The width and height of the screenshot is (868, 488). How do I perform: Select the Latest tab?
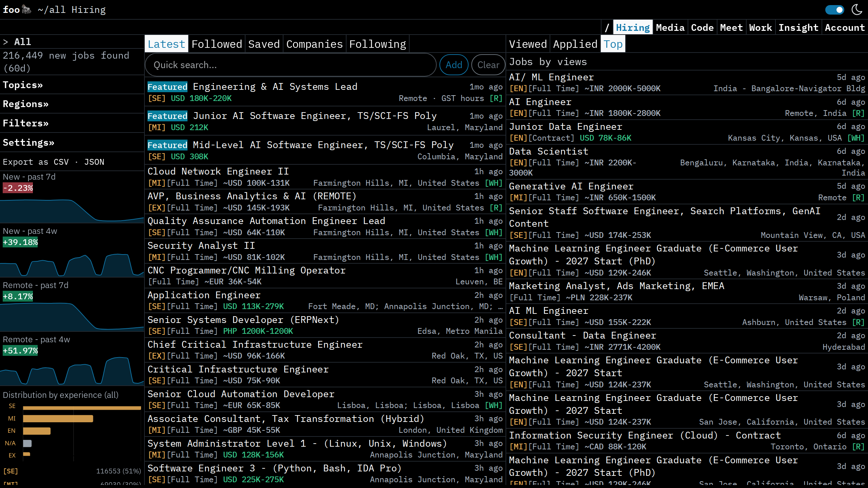(166, 44)
